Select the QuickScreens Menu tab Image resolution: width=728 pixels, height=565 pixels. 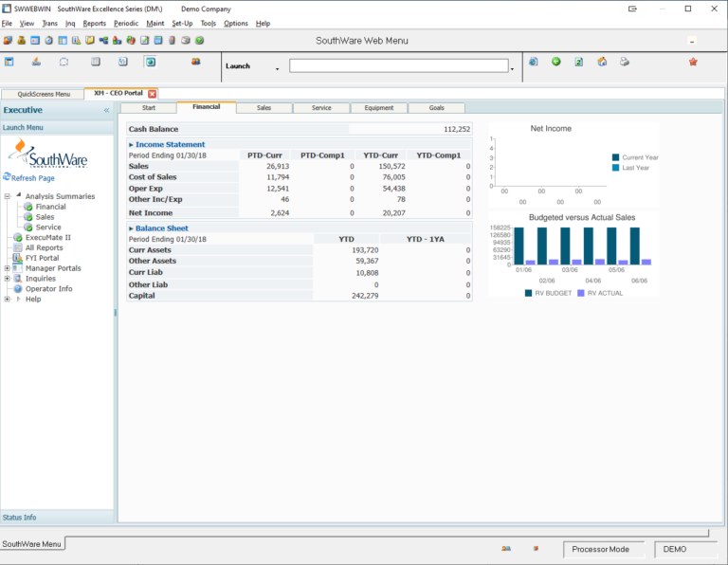pyautogui.click(x=44, y=94)
